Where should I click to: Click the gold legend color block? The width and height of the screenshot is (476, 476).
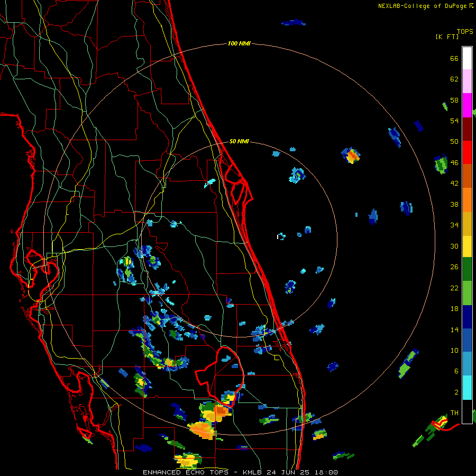pos(467,224)
